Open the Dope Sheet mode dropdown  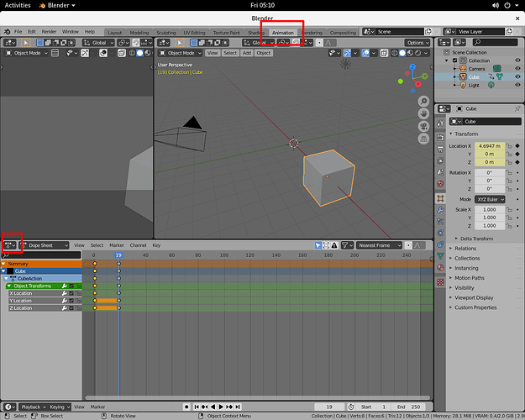45,245
